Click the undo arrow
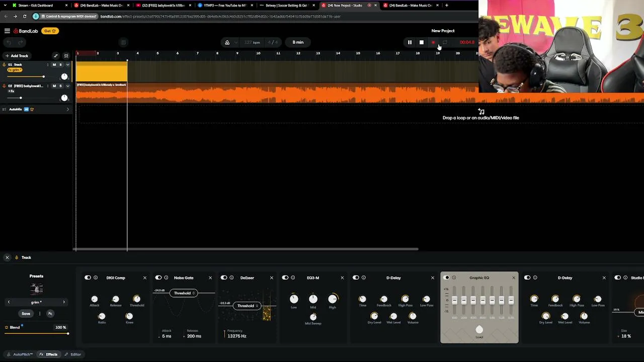644x362 pixels. [x=9, y=42]
